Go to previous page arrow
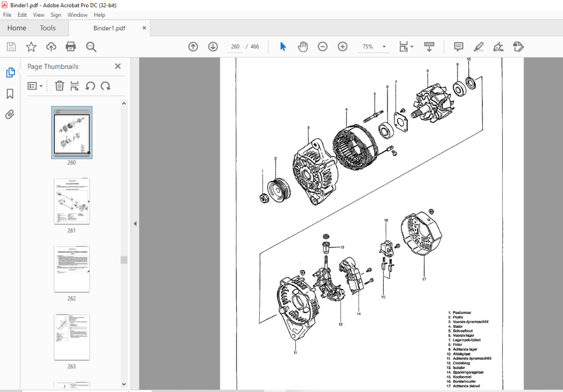Viewport: 563px width, 392px height. pos(193,47)
